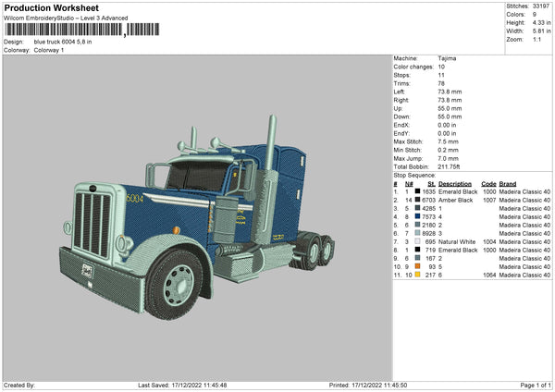Viewport: 555px width, 392px height.
Task: Click the Stop Sequence label
Action: coord(413,174)
